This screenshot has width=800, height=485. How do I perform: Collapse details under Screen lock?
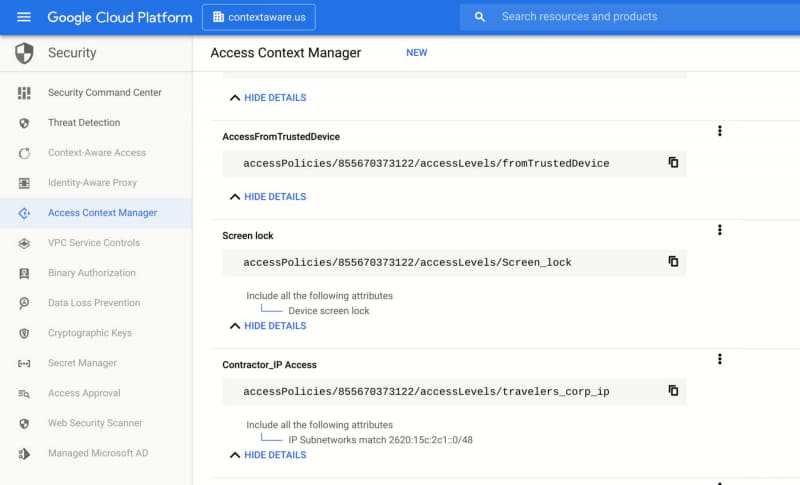(x=268, y=326)
